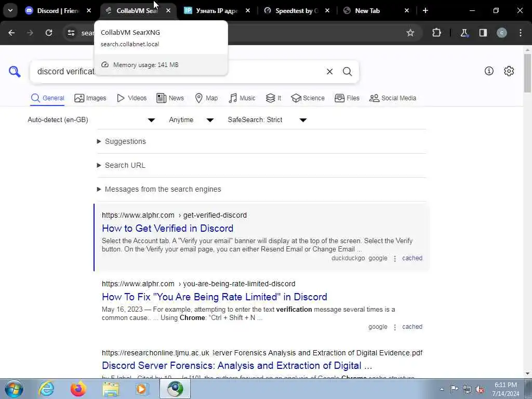This screenshot has height=399, width=532.
Task: Open site information icon in address bar
Action: [x=71, y=33]
